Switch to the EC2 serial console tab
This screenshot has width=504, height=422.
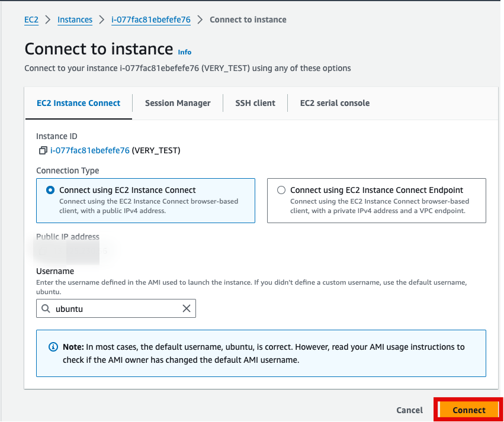pos(335,103)
